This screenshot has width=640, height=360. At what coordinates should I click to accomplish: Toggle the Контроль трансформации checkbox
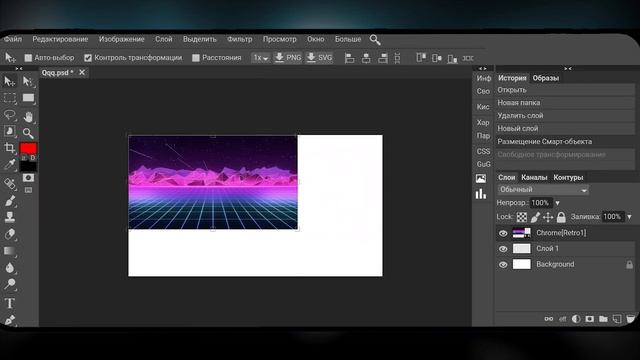pos(88,58)
